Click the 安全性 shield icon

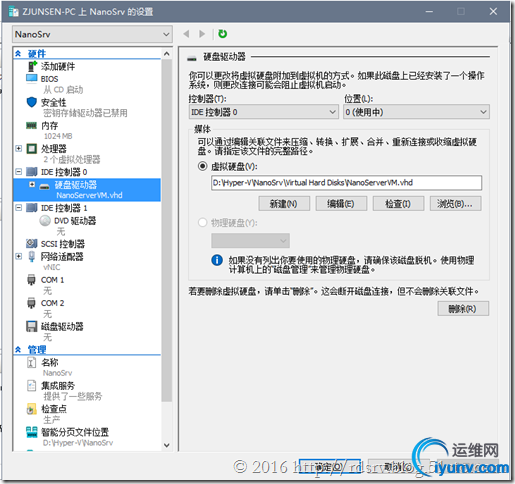pyautogui.click(x=32, y=102)
